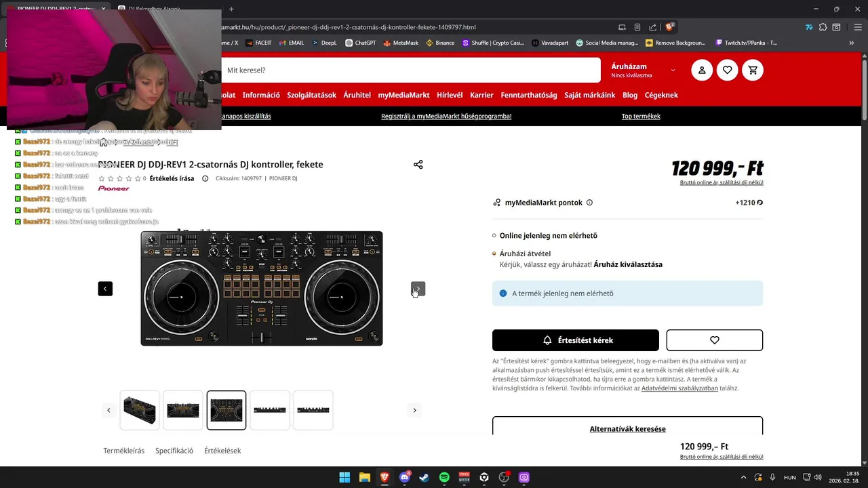This screenshot has width=868, height=488.
Task: Open the myMediaMarkt menu item
Action: (x=403, y=95)
